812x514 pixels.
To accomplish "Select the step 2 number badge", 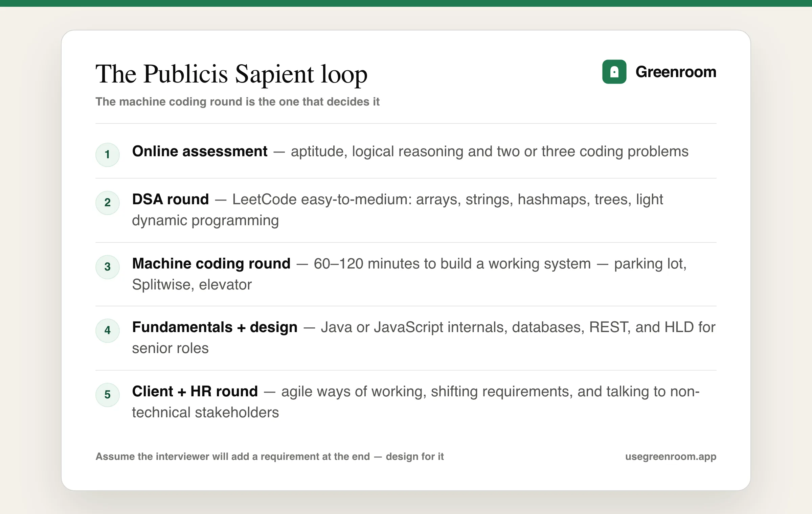I will pos(108,203).
